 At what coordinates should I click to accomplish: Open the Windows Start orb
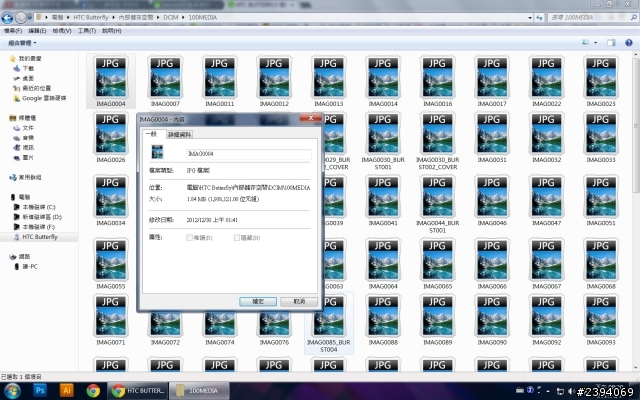(11, 391)
